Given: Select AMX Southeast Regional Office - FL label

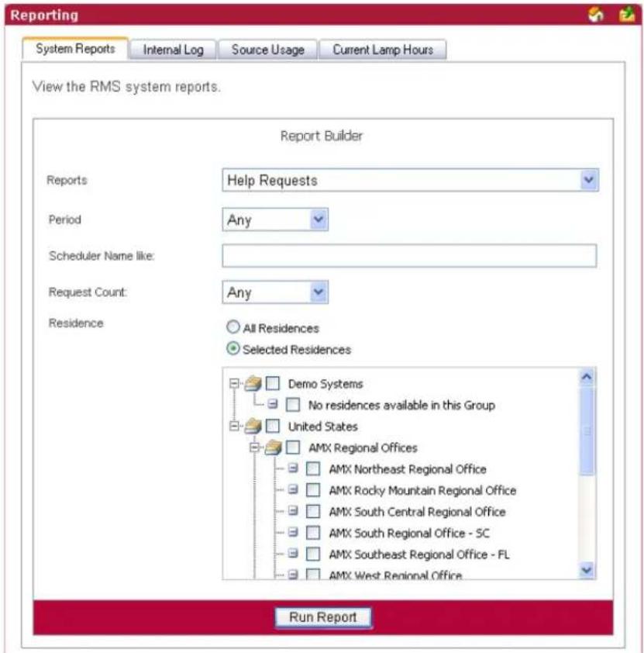Looking at the screenshot, I should click(x=419, y=554).
